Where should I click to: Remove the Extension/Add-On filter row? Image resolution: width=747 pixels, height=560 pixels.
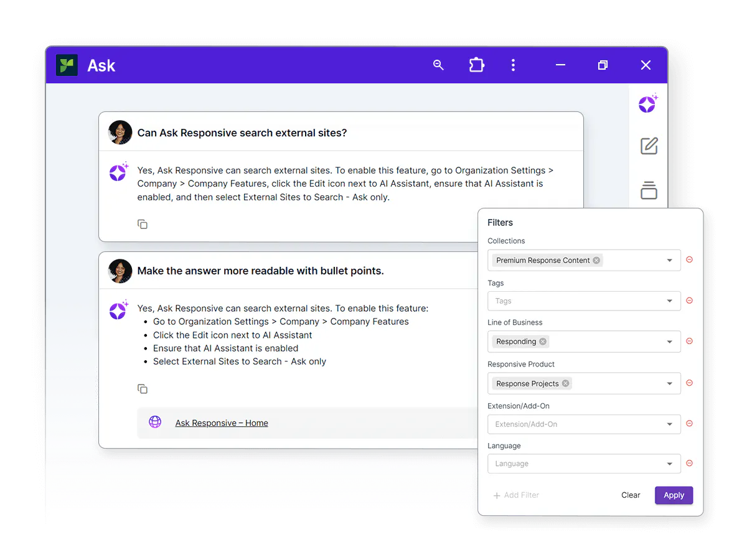[x=689, y=424]
